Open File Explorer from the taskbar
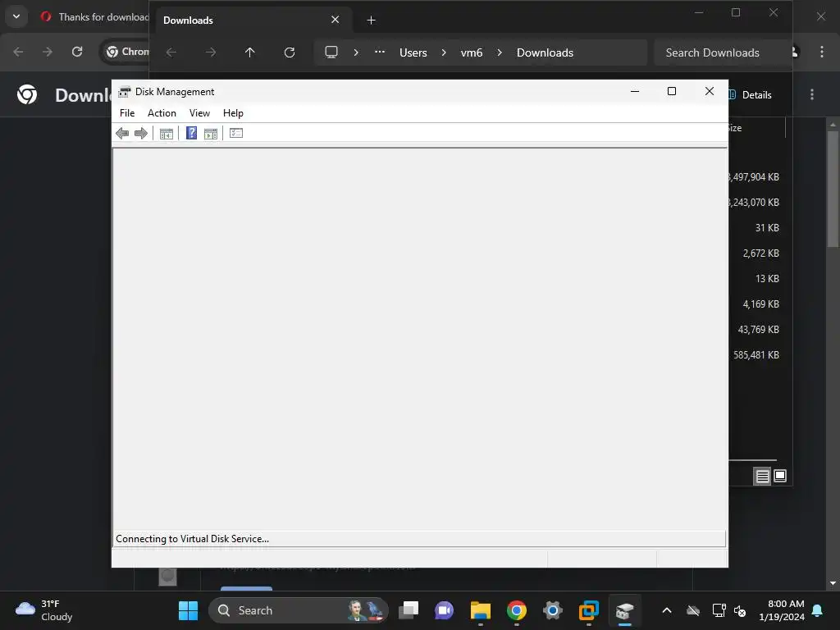This screenshot has width=840, height=630. [x=481, y=610]
